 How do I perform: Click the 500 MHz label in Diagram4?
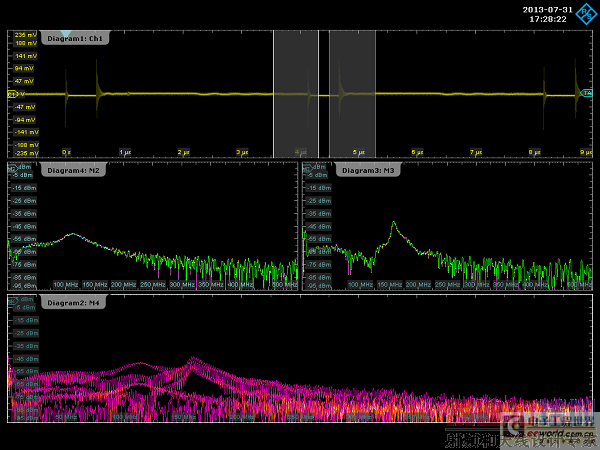point(286,285)
